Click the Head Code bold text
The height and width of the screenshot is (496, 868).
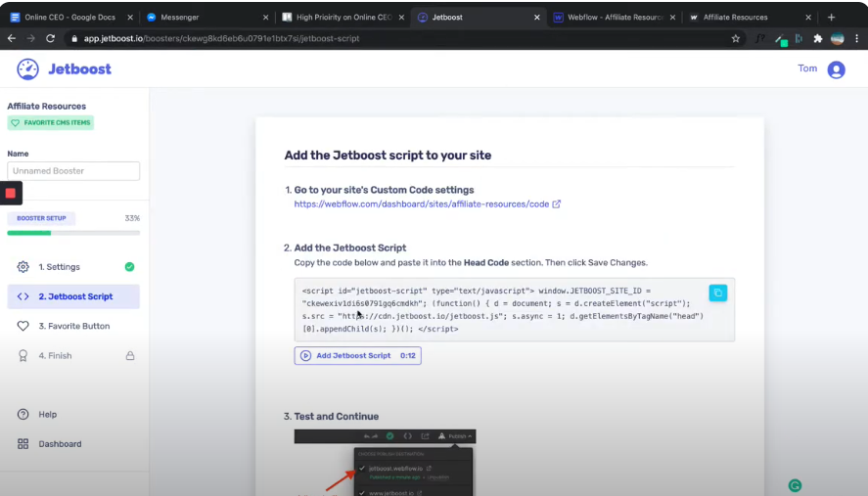click(486, 262)
